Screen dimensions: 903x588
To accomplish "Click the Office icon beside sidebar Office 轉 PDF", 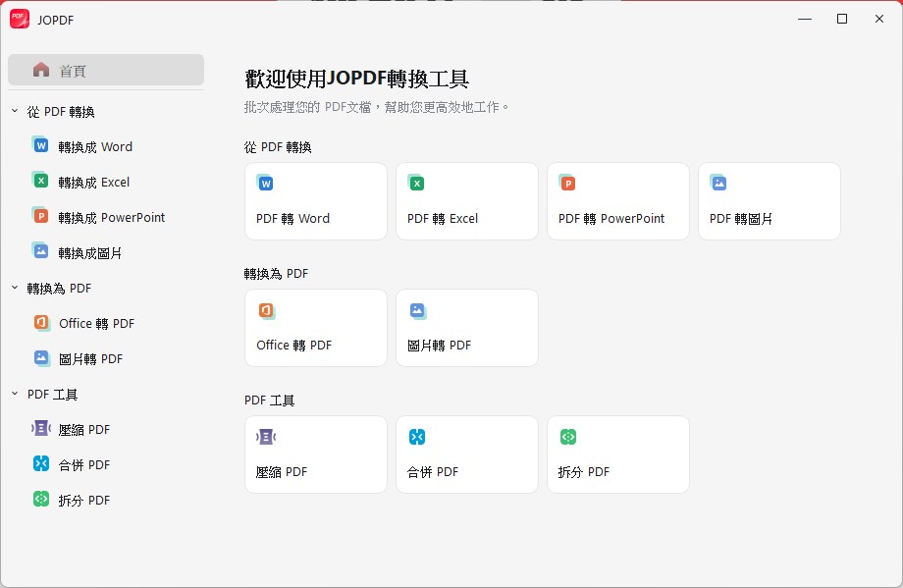I will click(41, 322).
